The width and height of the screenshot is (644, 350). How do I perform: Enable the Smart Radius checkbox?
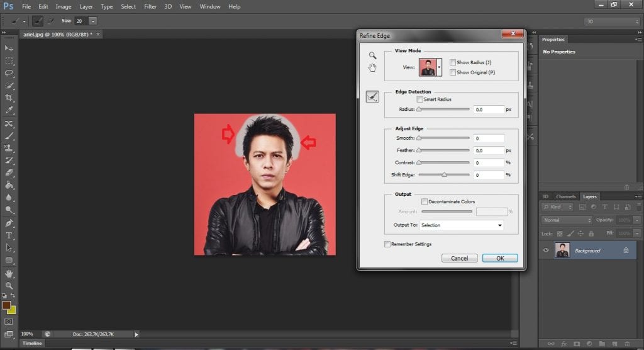pos(419,99)
